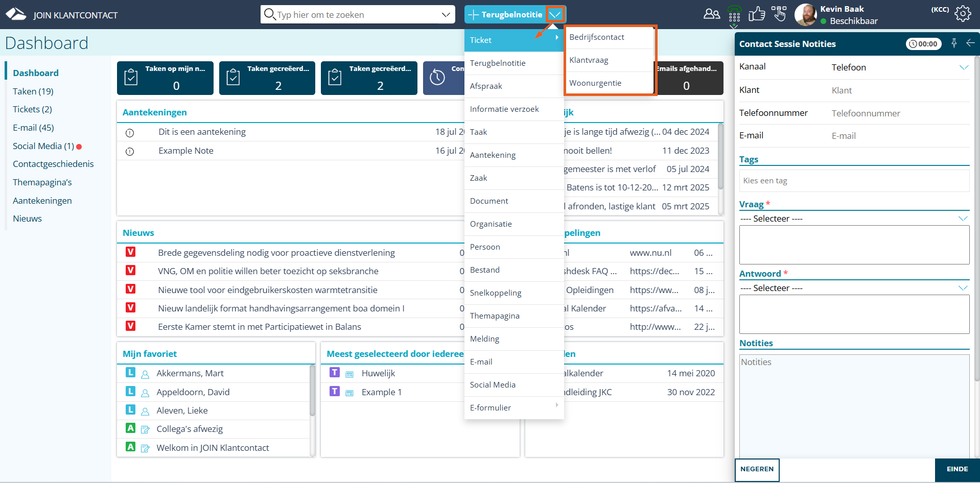
Task: Select Afspraak in the dropdown menu
Action: point(486,86)
